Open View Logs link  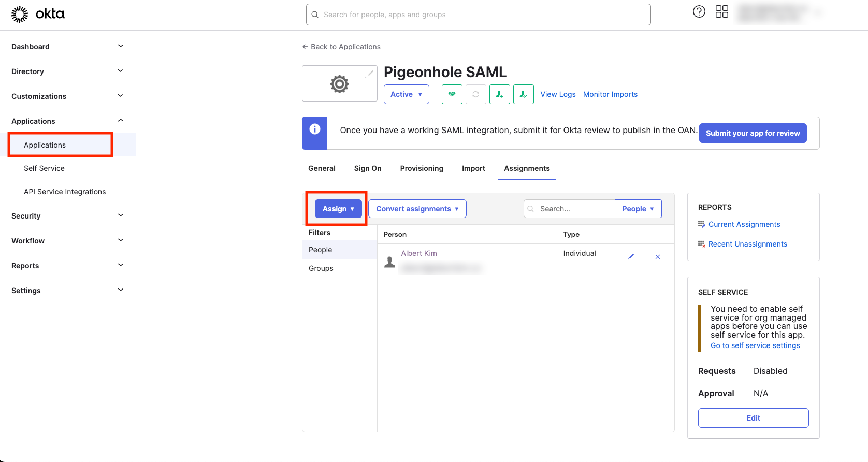pos(558,94)
